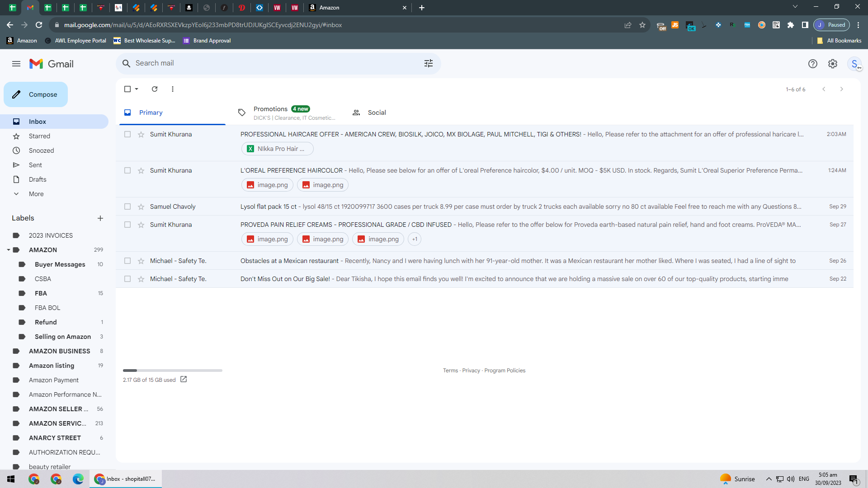
Task: Switch to the Social tab
Action: click(401, 113)
